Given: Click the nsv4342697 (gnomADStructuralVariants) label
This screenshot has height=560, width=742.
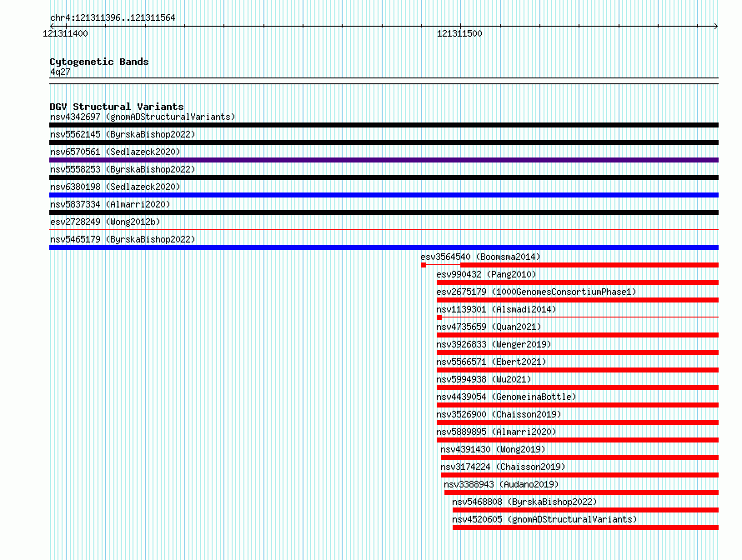Looking at the screenshot, I should click(x=143, y=117).
